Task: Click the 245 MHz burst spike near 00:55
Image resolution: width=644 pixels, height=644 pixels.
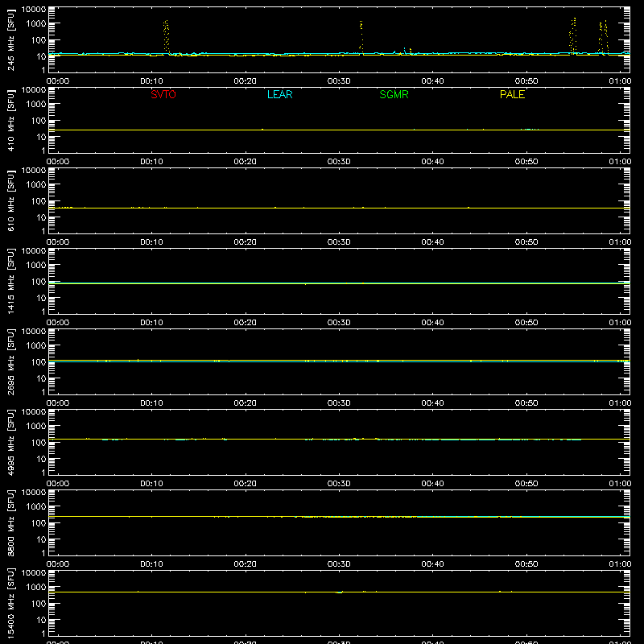Action: point(572,35)
